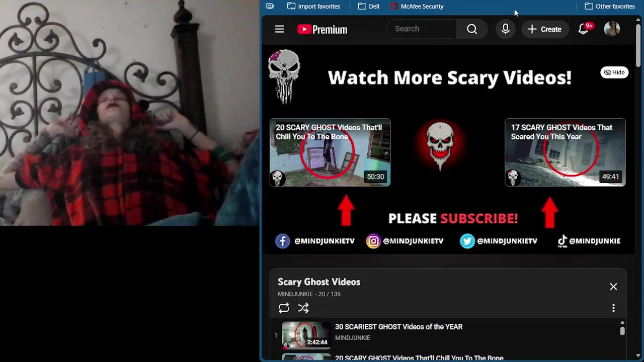Play 30 SCARIEST GHOST Videos thumbnail
This screenshot has width=644, height=362.
click(x=306, y=335)
